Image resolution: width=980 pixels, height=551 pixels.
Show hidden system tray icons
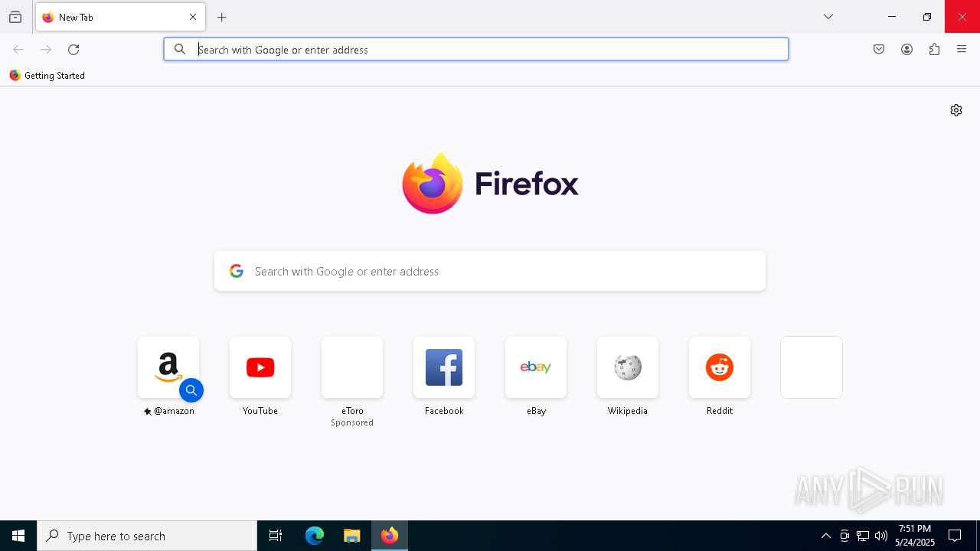(x=825, y=536)
